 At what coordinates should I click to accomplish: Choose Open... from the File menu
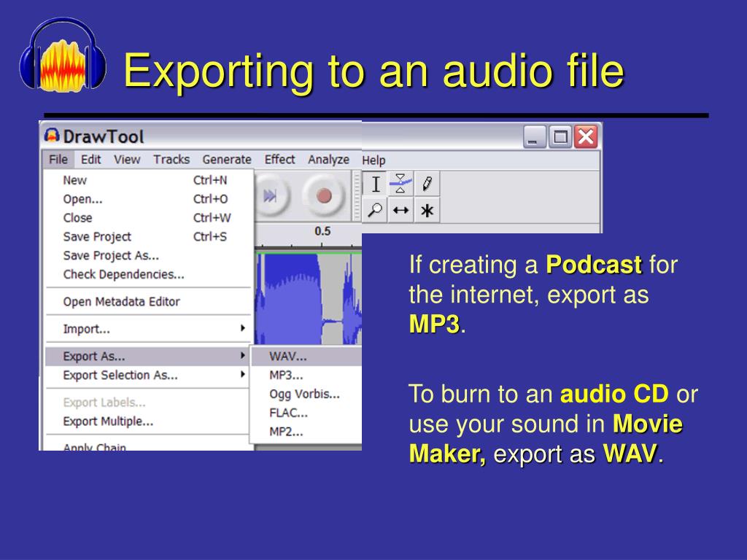point(149,199)
